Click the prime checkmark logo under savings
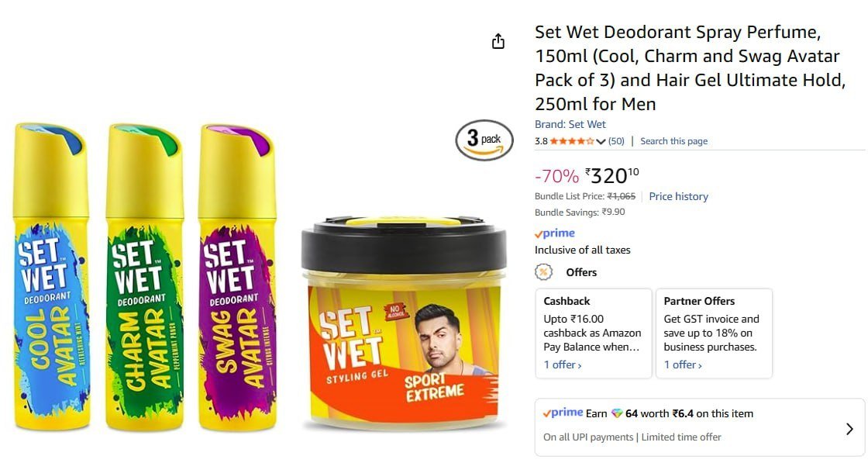Viewport: 868px width, 463px height. pos(555,233)
